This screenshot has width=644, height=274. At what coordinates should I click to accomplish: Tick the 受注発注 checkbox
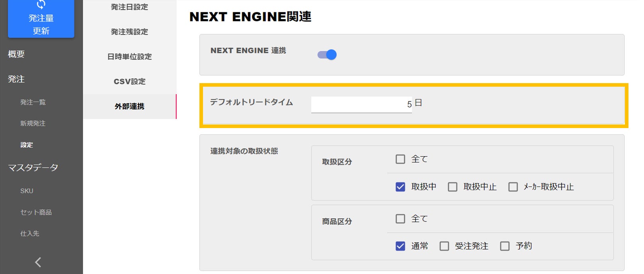444,246
